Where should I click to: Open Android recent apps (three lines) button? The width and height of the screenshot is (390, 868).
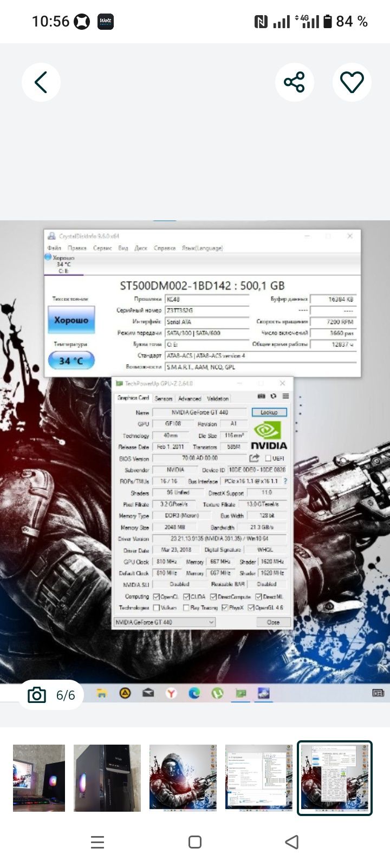point(97,842)
